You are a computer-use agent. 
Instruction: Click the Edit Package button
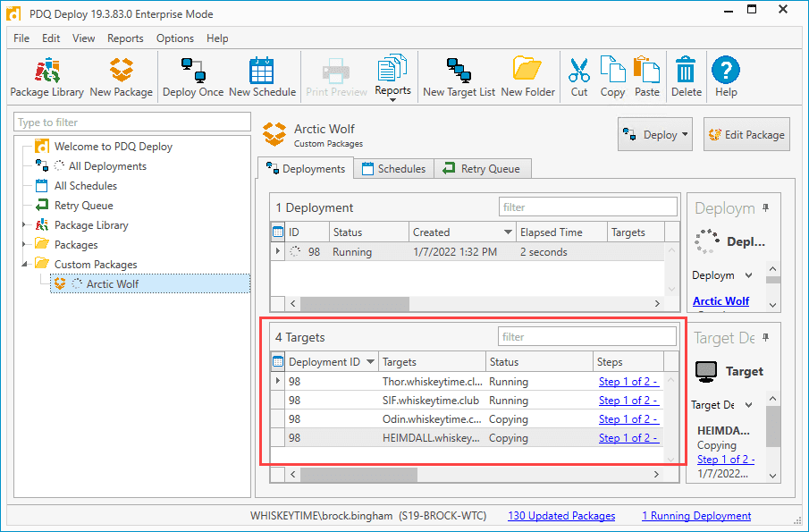coord(746,135)
